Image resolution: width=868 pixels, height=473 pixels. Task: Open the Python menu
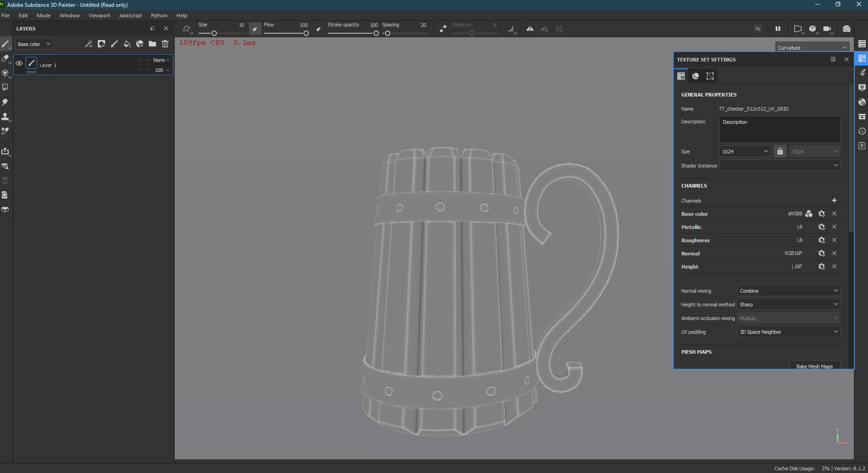coord(159,15)
